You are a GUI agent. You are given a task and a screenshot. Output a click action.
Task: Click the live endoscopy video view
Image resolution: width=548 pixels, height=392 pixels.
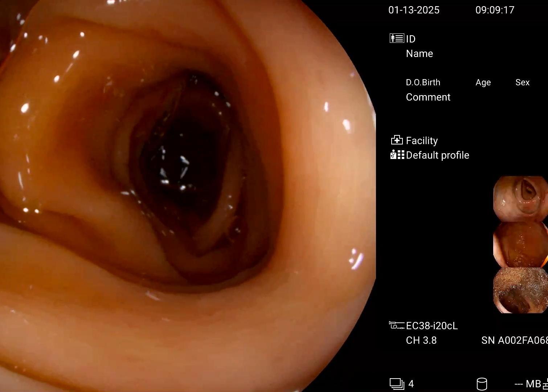click(188, 196)
